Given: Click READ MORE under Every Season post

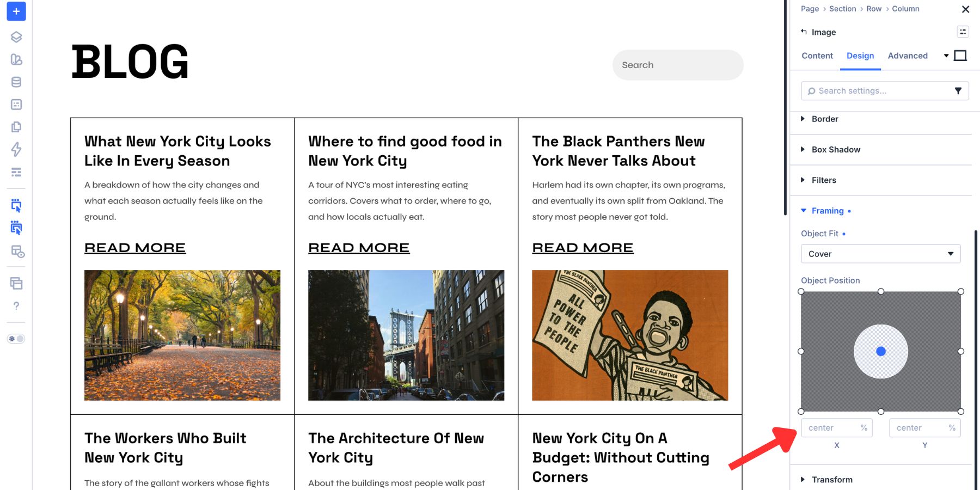Looking at the screenshot, I should 135,248.
